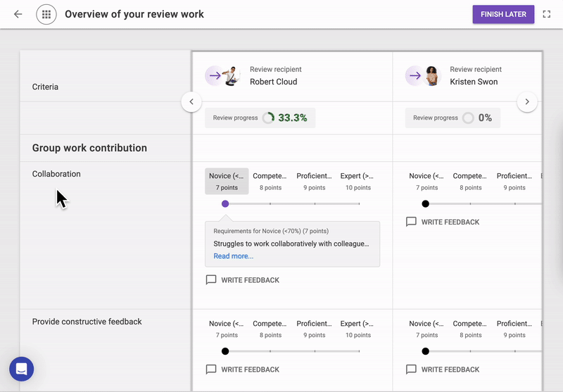This screenshot has width=563, height=392.
Task: Select Novice for Kristen Swon Collaboration
Action: (x=426, y=182)
